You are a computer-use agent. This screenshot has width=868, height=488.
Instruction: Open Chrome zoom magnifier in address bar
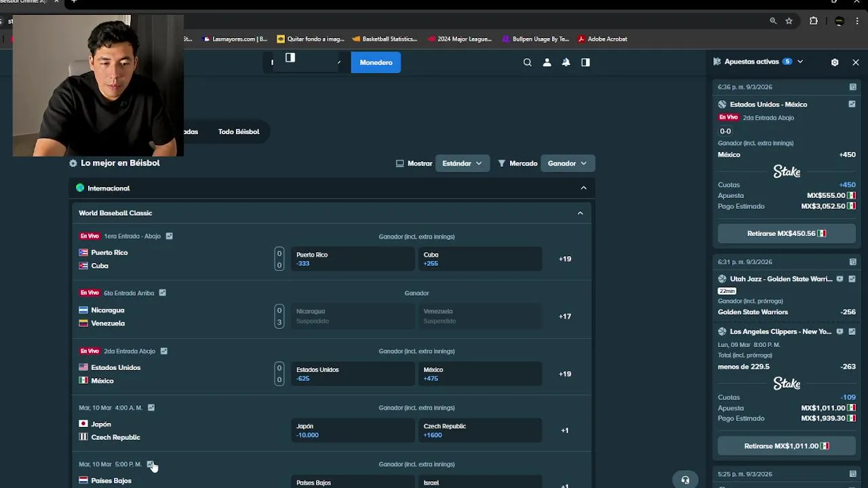click(x=773, y=21)
